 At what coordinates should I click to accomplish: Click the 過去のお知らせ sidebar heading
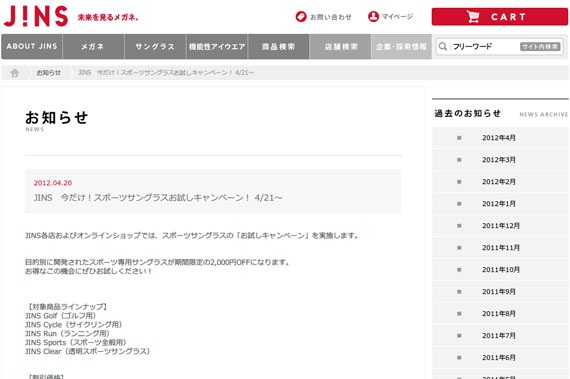click(468, 113)
